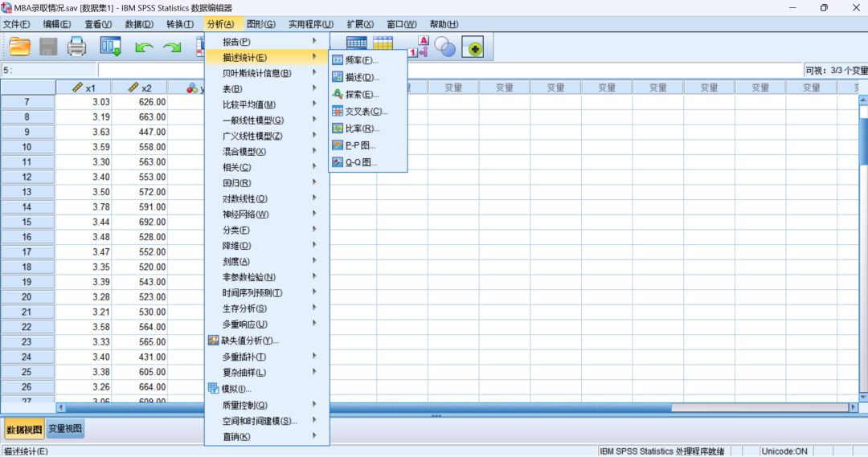
Task: Open the 转换(T) menu
Action: (x=180, y=24)
